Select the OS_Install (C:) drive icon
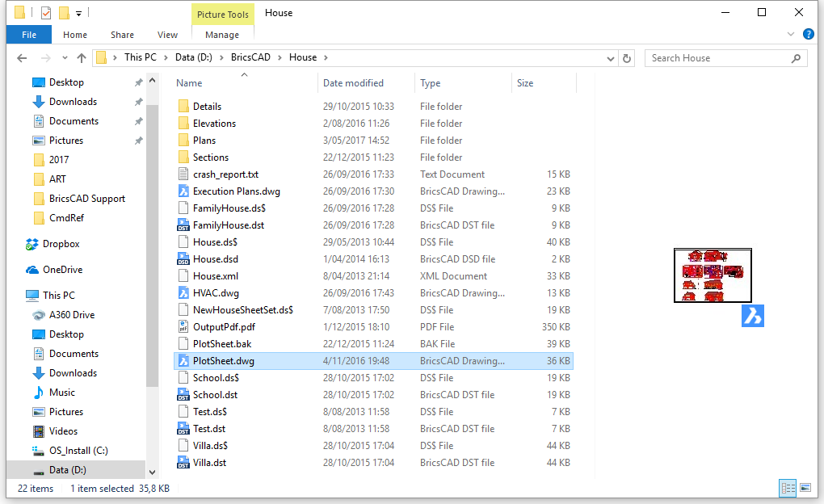This screenshot has height=504, width=824. point(38,451)
